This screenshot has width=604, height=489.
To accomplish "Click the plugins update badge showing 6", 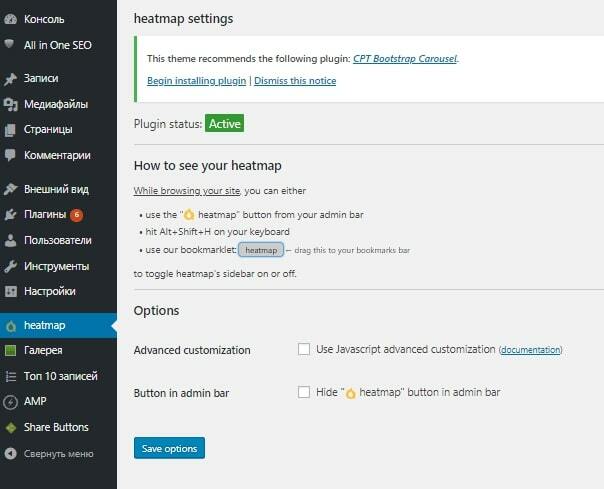I will point(77,215).
